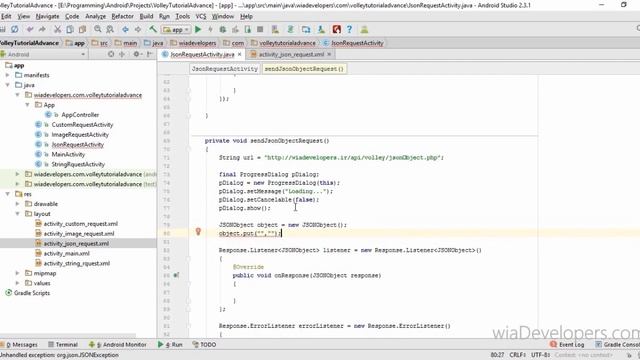Open the Event Log panel
Image resolution: width=640 pixels, height=360 pixels.
pos(567,344)
